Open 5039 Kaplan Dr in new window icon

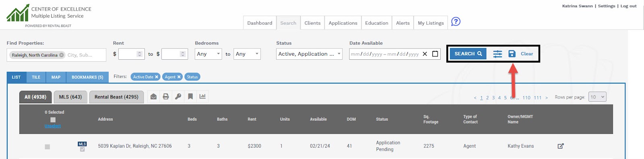(561, 146)
